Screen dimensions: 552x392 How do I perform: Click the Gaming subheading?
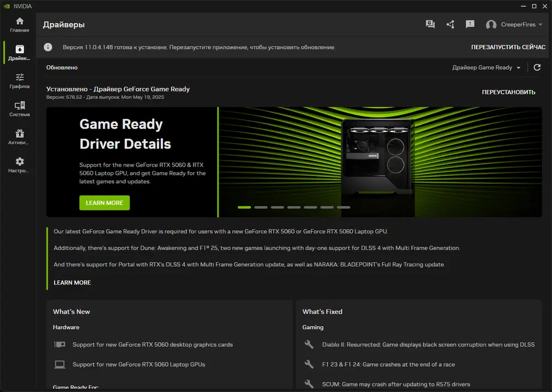pos(312,327)
